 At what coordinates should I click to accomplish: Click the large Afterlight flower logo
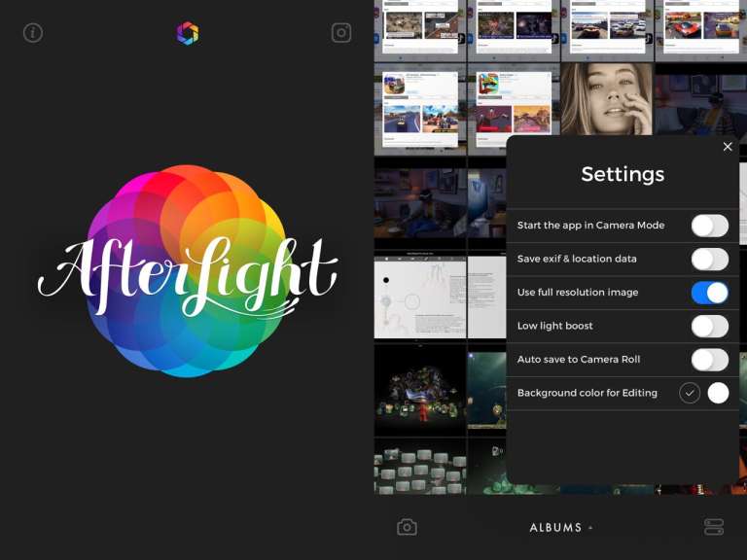point(187,270)
